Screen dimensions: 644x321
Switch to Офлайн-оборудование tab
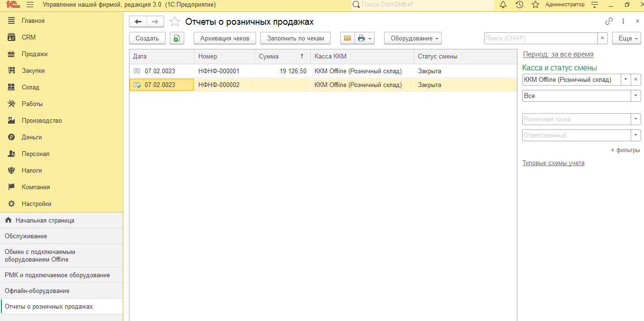click(37, 291)
